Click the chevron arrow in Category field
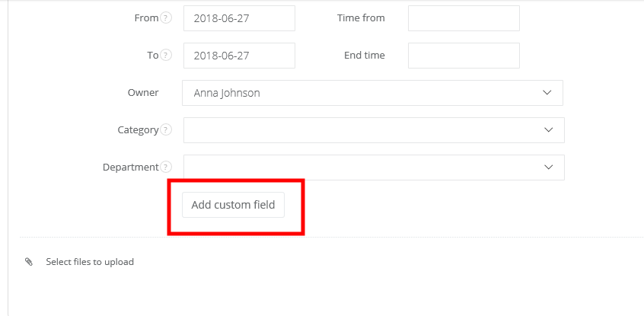The width and height of the screenshot is (644, 316). (548, 130)
